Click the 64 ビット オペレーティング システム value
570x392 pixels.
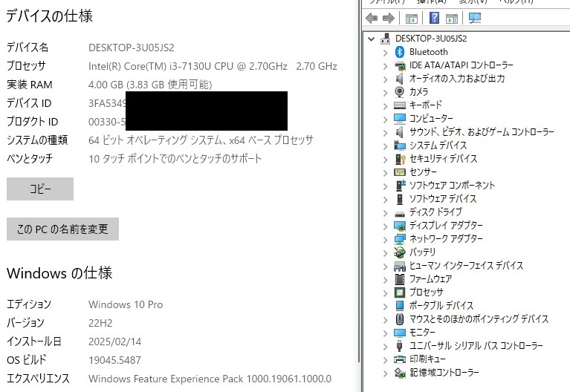[201, 140]
